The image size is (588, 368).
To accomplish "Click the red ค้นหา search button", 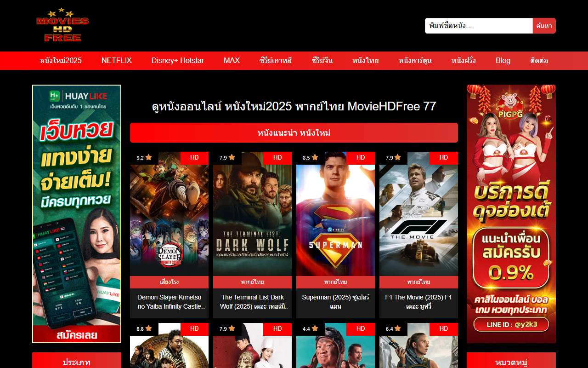I will (544, 26).
